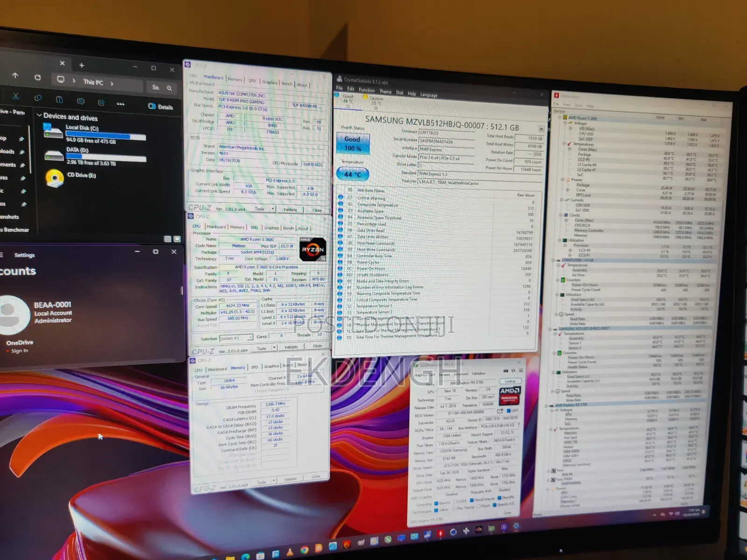Screen dimensions: 747x560
Task: Click the Up arrow in File Explorer
Action: tap(15, 75)
